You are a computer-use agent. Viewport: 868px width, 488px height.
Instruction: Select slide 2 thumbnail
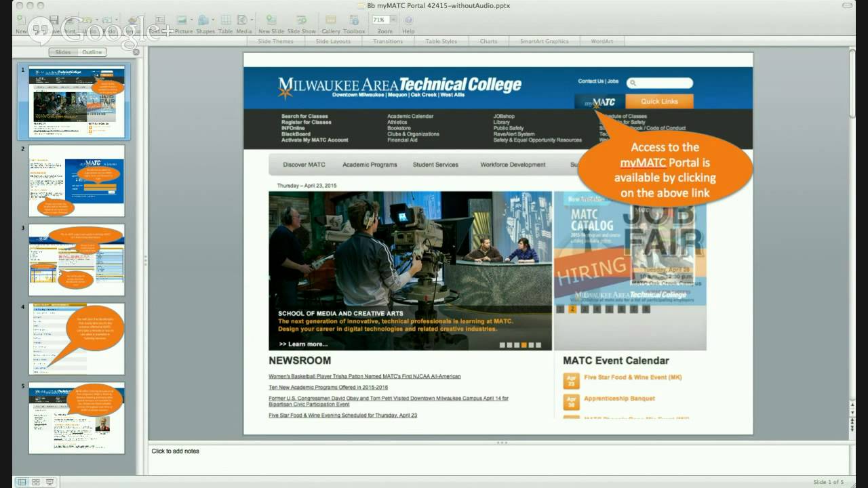pos(76,181)
